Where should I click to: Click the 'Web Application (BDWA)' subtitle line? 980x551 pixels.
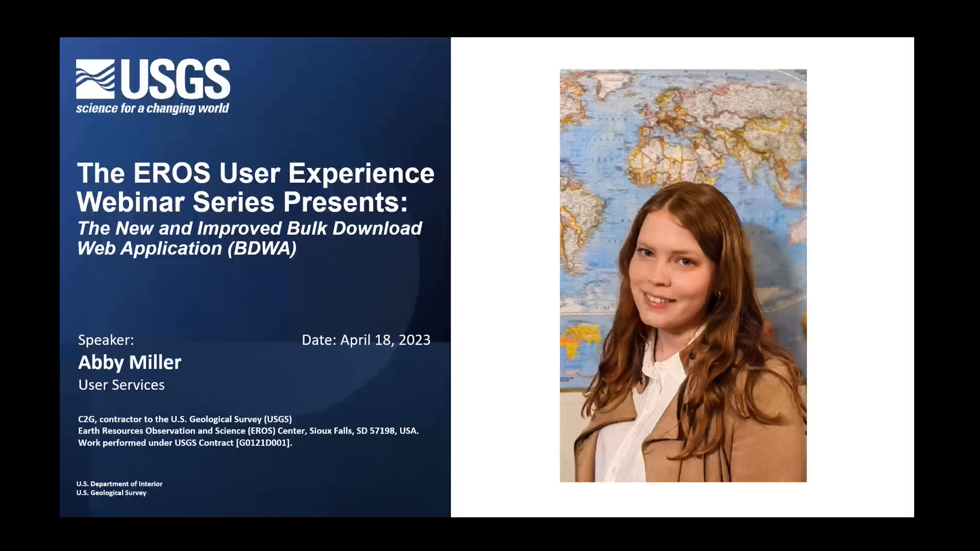[x=187, y=248]
